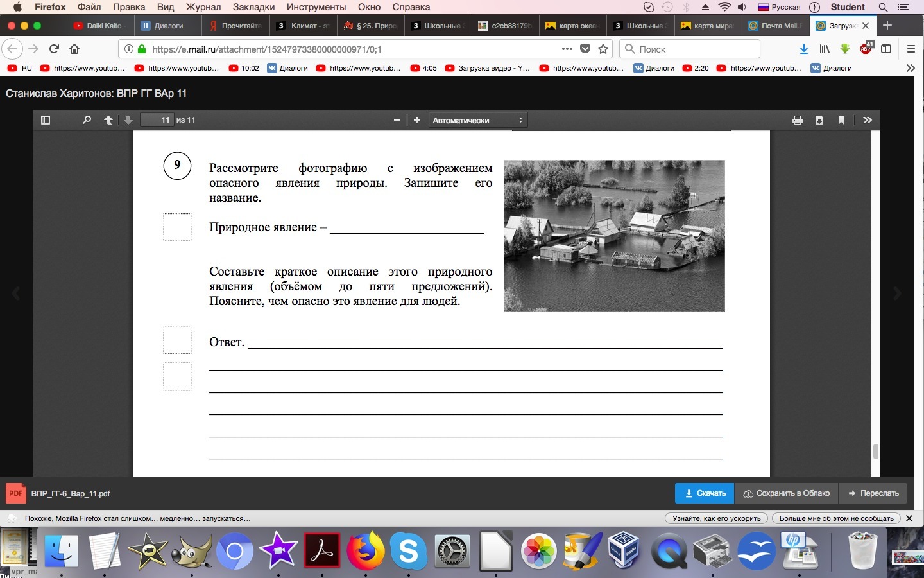Toggle Firefox sidebars view button

point(886,49)
